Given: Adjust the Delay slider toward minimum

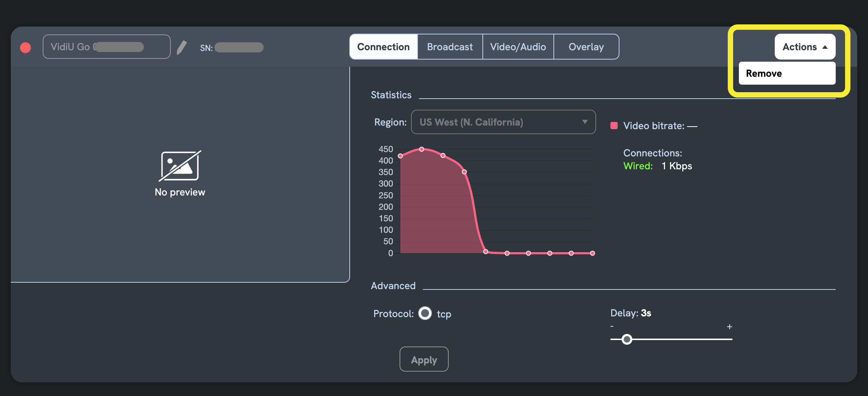Looking at the screenshot, I should pos(611,327).
